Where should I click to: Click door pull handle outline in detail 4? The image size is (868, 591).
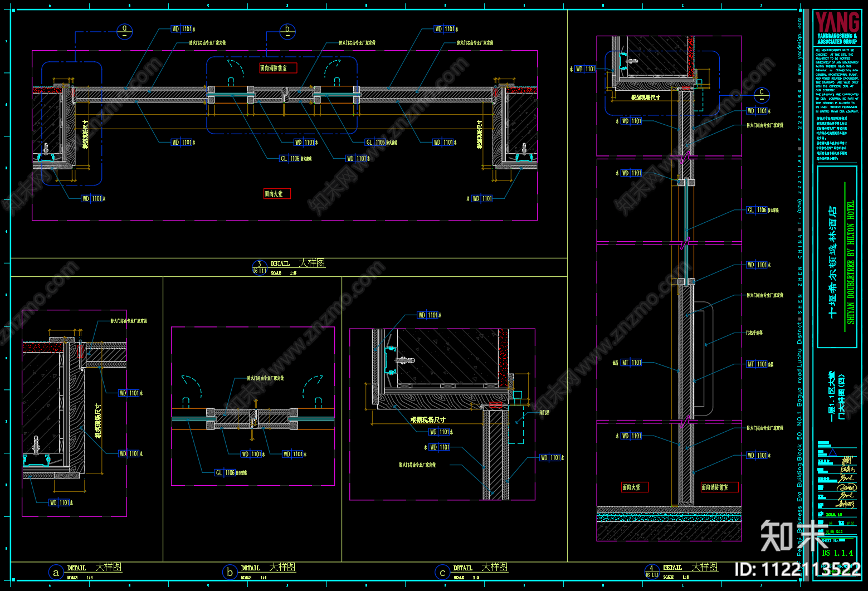pos(704,359)
